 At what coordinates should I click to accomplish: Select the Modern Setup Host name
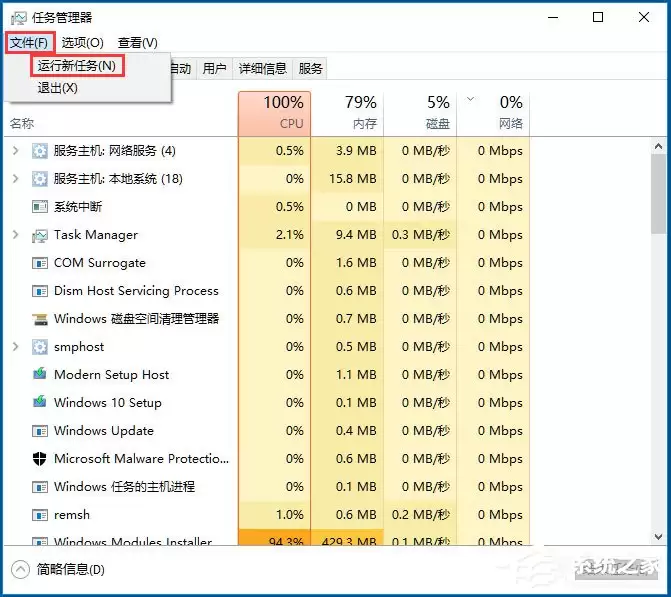[x=112, y=375]
